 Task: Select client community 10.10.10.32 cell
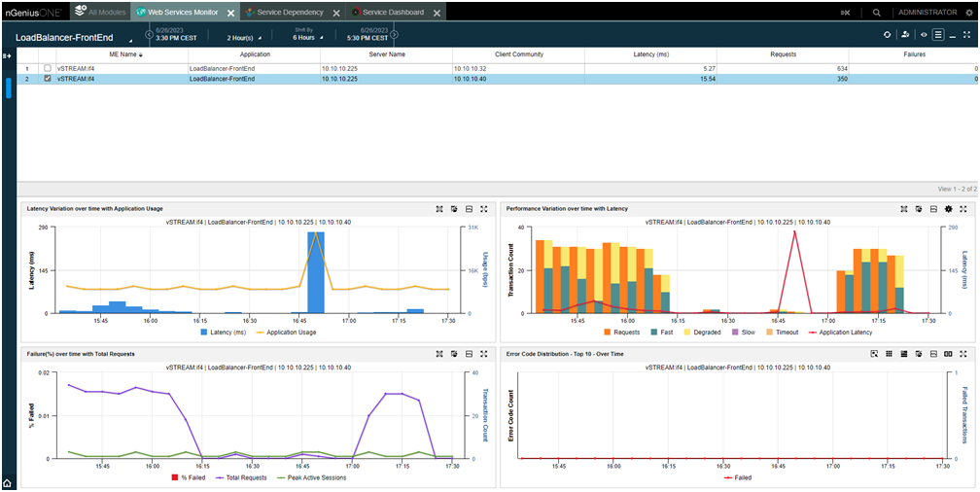[519, 68]
